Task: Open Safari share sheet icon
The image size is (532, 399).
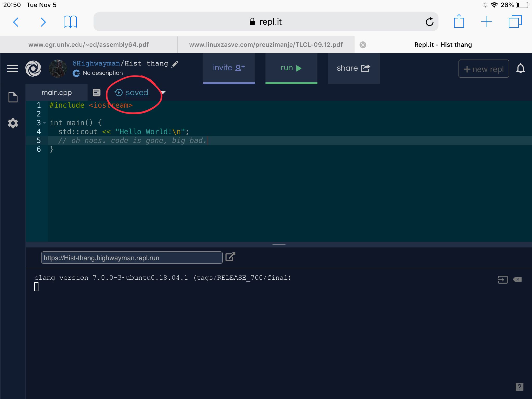Action: point(459,21)
